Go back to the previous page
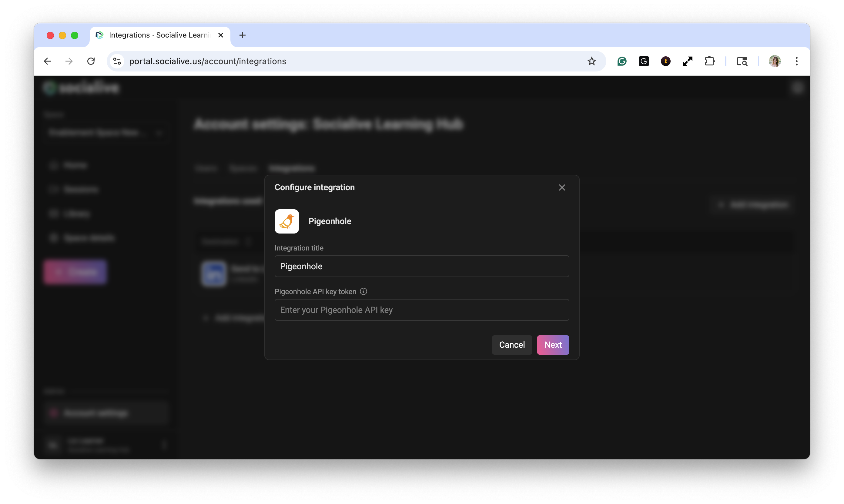Screen dimensions: 844x504 47,61
